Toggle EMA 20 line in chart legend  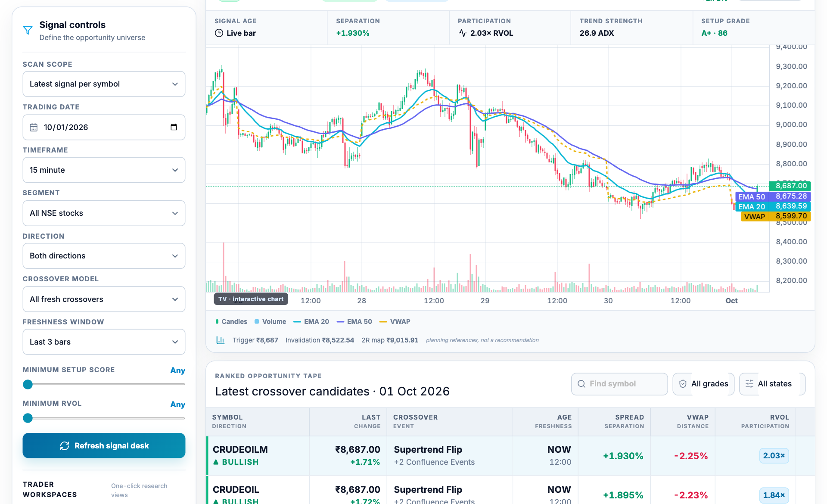311,322
